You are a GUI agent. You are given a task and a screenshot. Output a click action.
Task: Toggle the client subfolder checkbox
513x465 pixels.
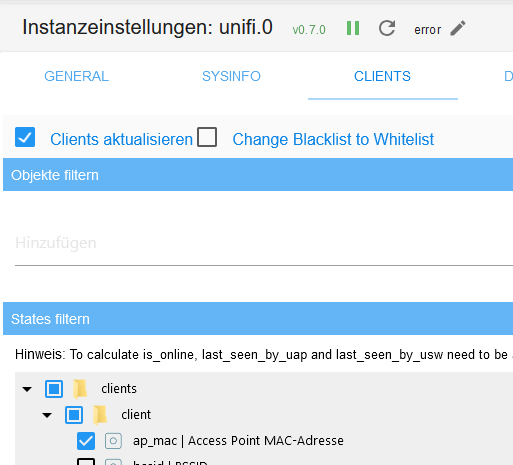click(x=74, y=415)
